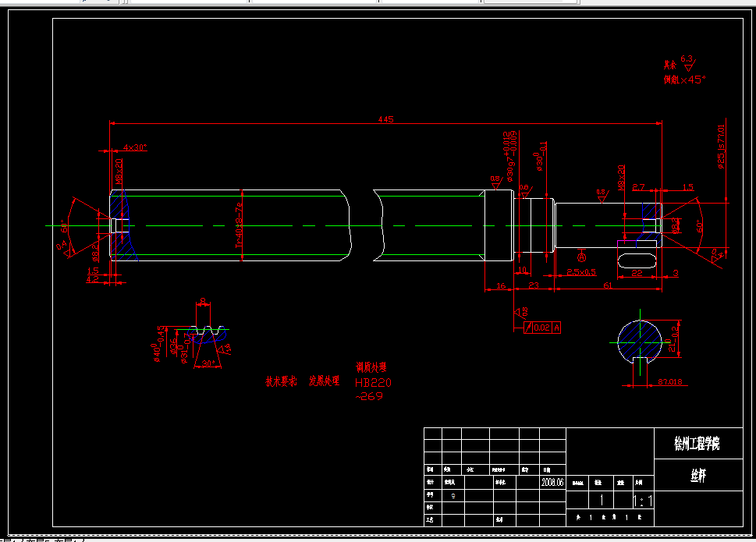
Task: Click the 0.02 A runout tolerance frame
Action: (542, 328)
